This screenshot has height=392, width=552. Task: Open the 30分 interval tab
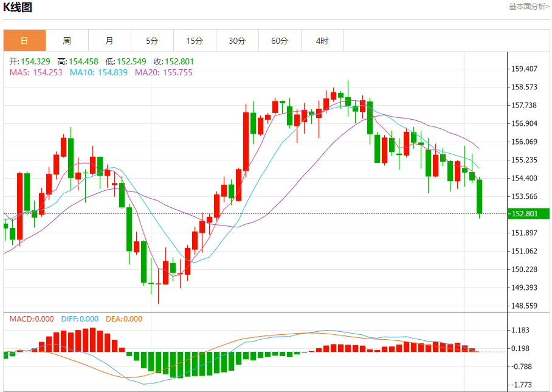click(237, 41)
